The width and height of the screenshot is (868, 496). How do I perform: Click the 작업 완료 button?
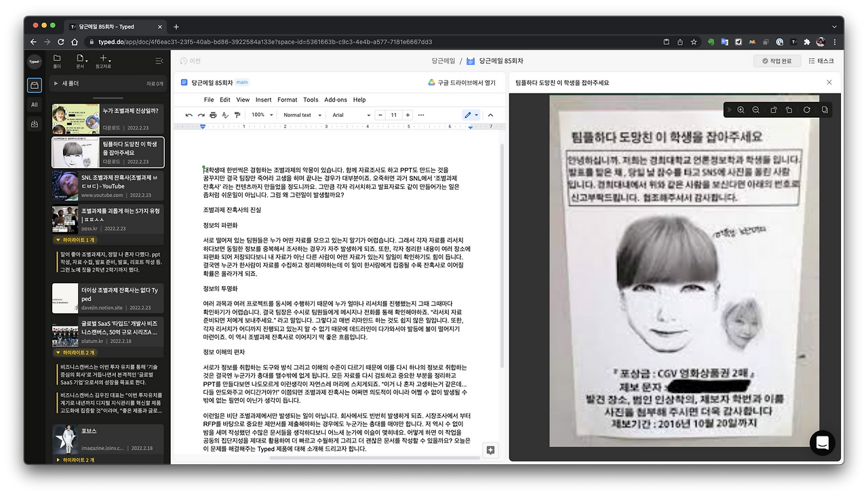776,61
